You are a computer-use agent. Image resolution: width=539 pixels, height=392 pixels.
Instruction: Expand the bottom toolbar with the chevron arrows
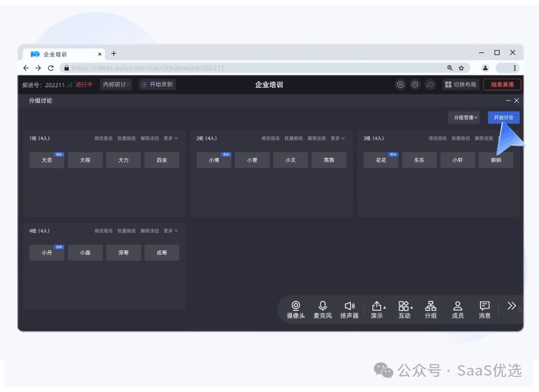coord(512,305)
